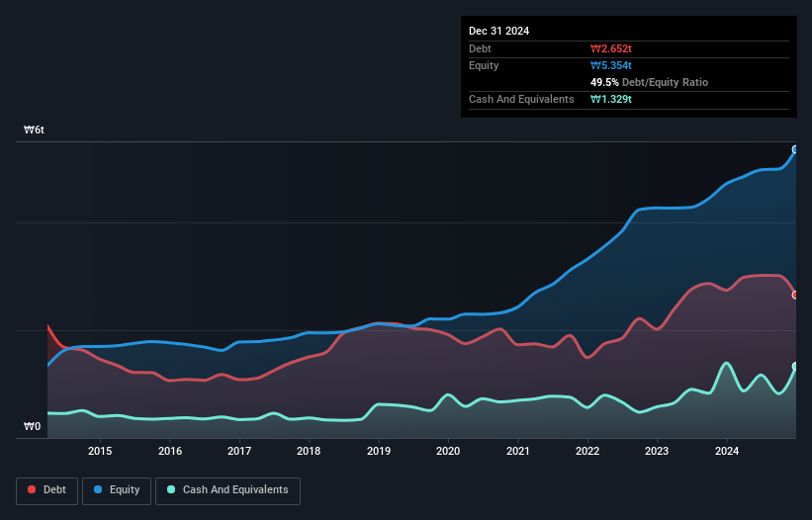Toggle the Equity series legend button
The height and width of the screenshot is (520, 812).
[x=117, y=490]
